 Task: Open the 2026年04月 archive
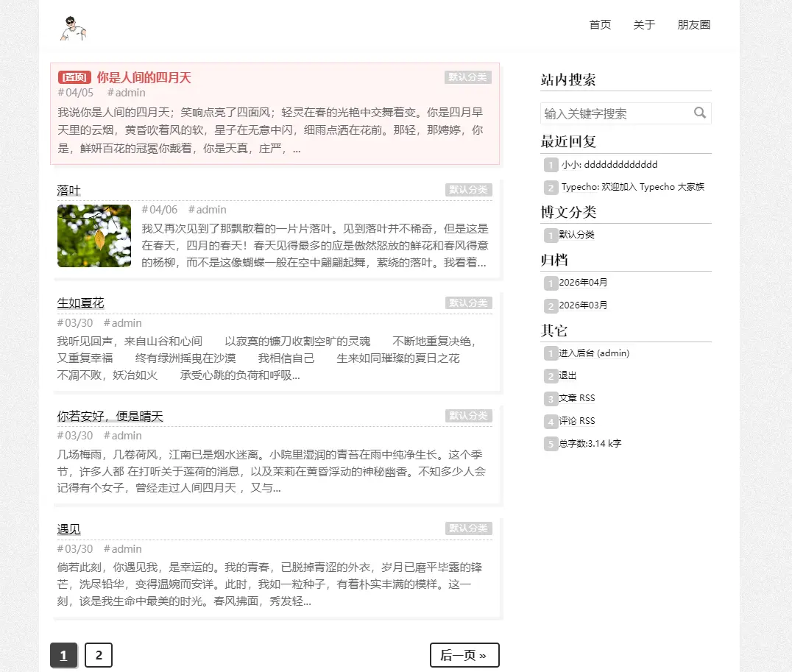point(583,283)
